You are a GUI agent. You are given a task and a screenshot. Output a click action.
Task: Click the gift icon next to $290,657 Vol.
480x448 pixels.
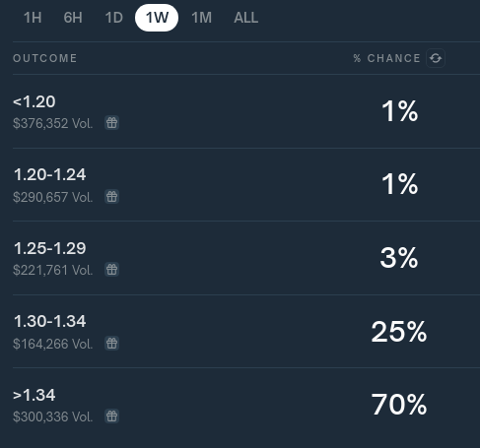point(111,197)
